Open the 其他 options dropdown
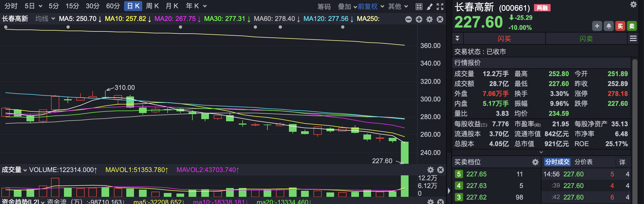Screen dimensions: 644x204 click(398, 7)
